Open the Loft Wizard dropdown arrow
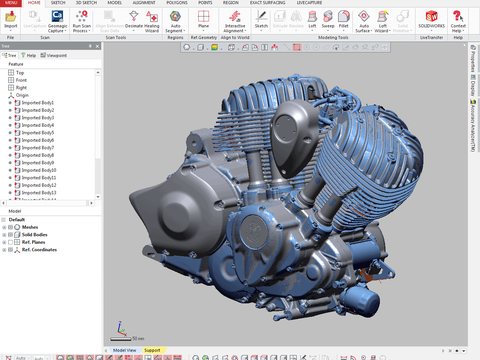480x360 pixels. 390,31
